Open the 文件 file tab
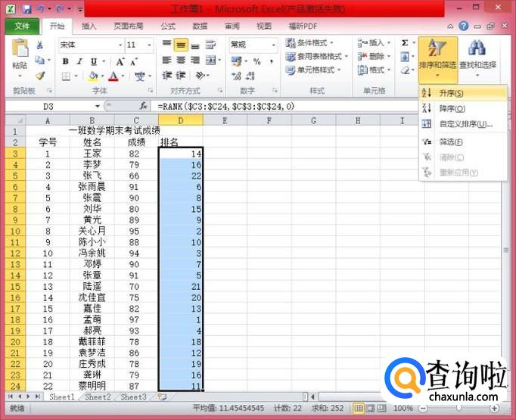The height and width of the screenshot is (420, 516). coord(22,26)
